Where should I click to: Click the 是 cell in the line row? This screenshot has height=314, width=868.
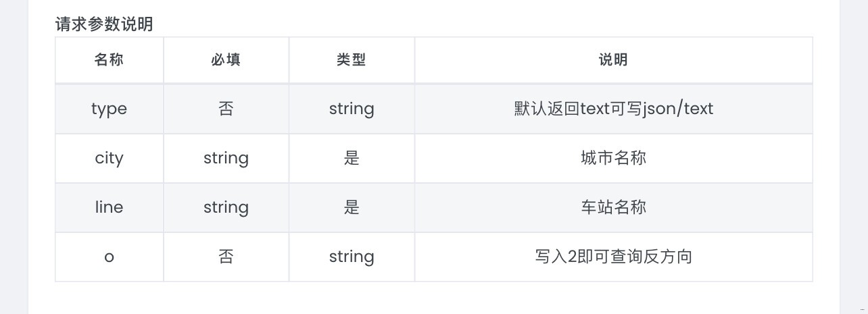[352, 207]
